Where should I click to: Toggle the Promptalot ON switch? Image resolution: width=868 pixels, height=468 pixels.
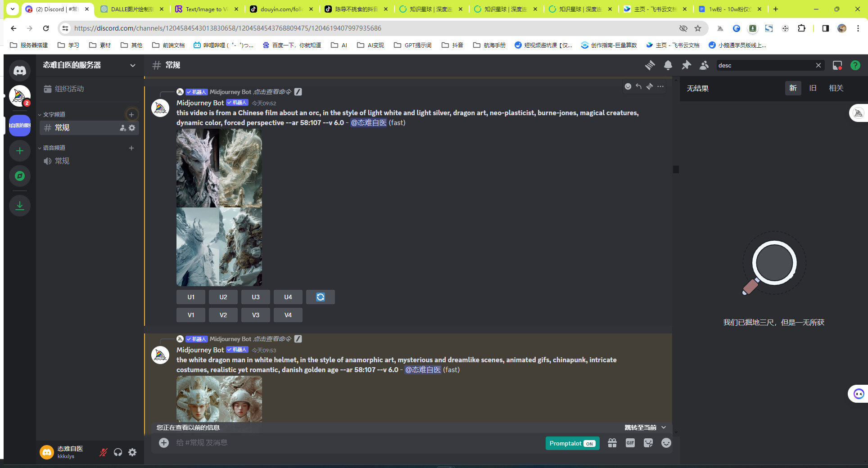573,443
